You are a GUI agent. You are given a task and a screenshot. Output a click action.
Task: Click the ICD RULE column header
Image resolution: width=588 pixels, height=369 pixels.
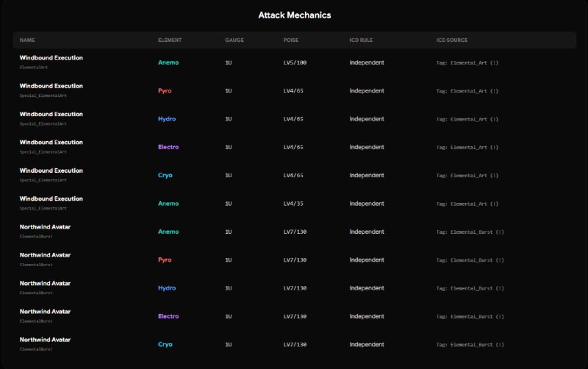tap(363, 40)
